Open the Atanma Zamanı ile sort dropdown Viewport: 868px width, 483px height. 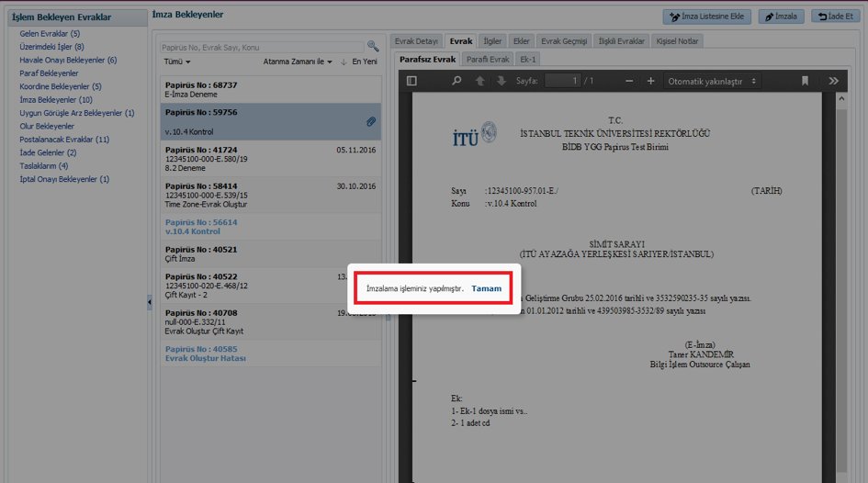[x=298, y=62]
